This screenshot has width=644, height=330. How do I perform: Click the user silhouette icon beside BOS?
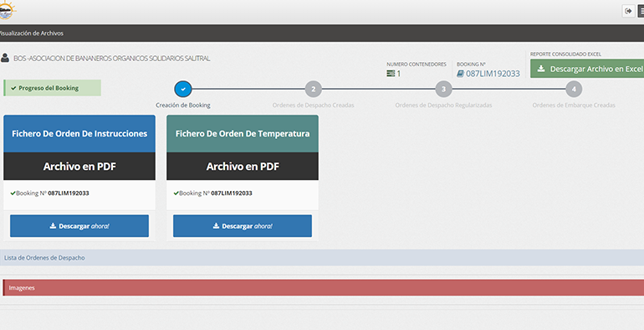(x=5, y=58)
